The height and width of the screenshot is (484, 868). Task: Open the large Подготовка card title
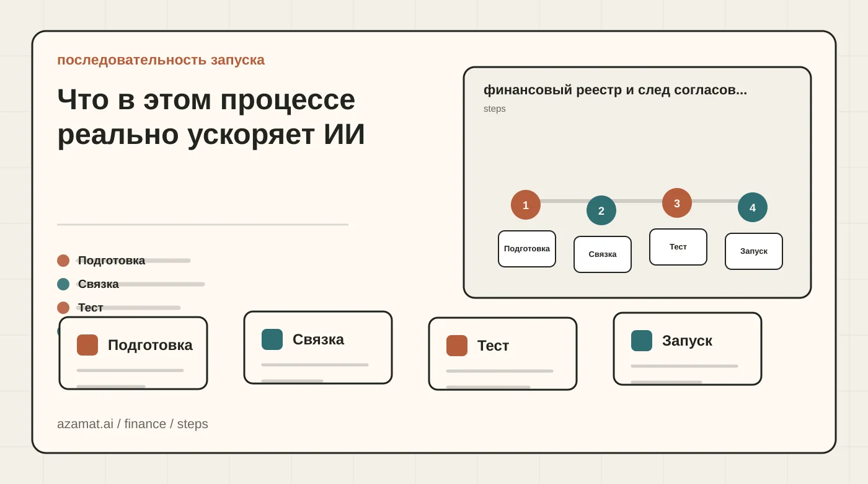(150, 345)
